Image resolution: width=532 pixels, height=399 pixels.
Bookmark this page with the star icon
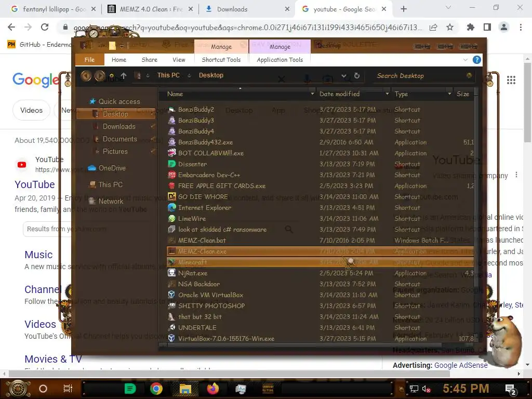click(x=450, y=27)
